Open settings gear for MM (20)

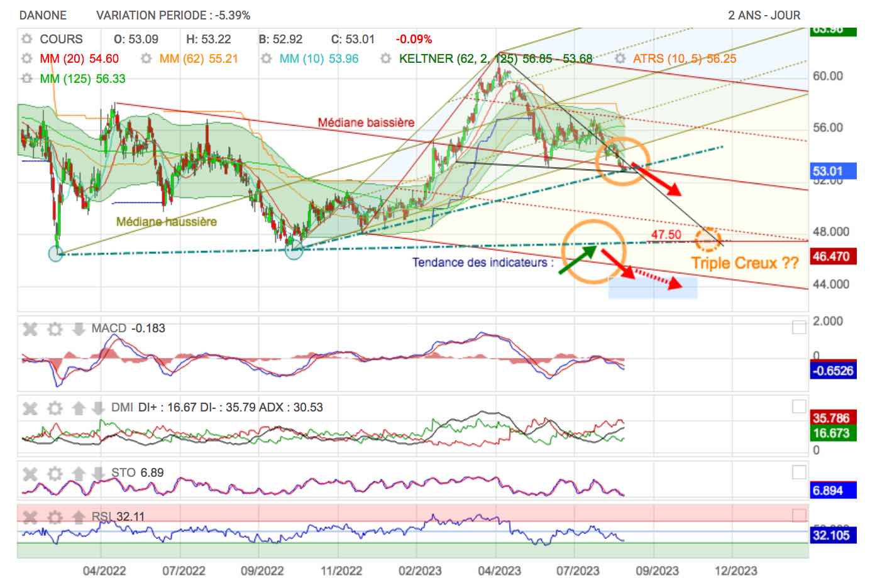26,58
